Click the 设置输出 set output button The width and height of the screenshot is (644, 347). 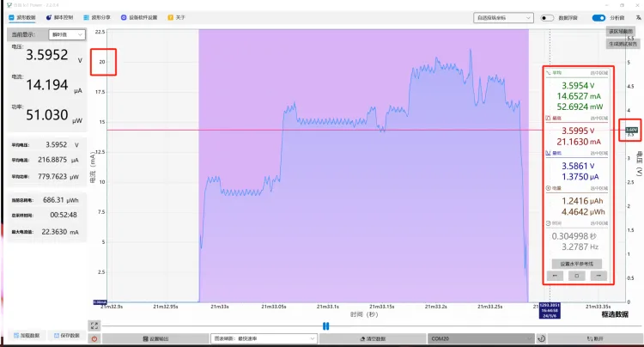(x=155, y=338)
